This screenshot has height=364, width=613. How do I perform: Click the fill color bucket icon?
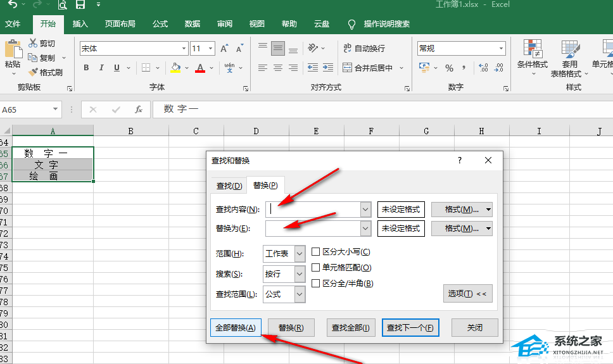click(175, 68)
